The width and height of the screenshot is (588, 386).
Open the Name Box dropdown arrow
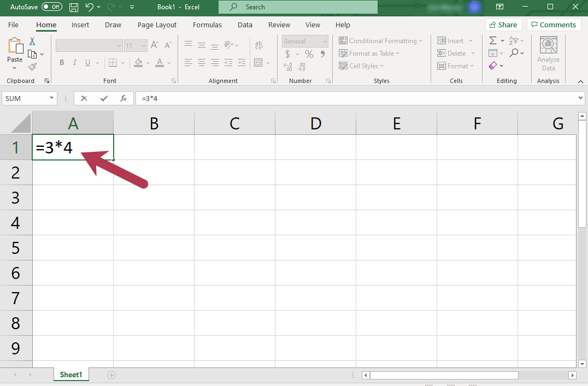click(50, 98)
